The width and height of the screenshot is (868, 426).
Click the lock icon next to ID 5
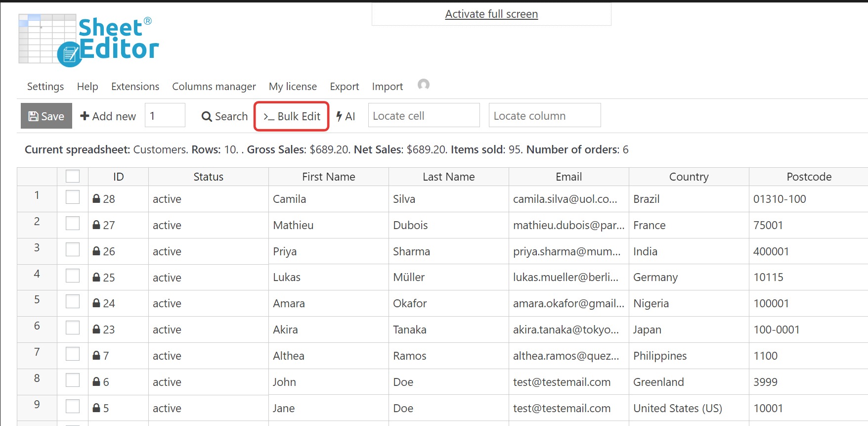[x=96, y=408]
